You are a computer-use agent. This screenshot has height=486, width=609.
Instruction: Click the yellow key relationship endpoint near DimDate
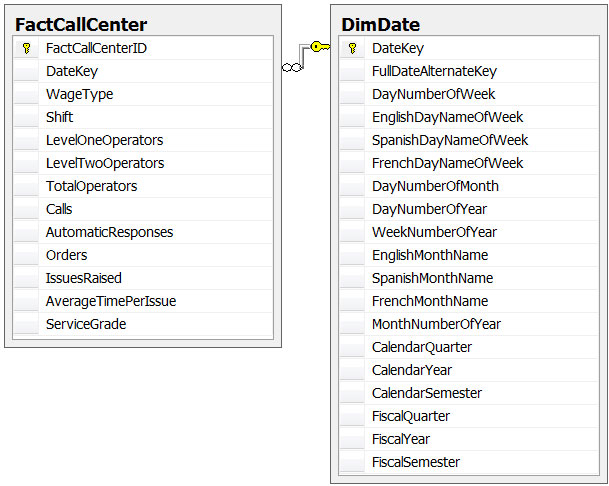tap(317, 46)
